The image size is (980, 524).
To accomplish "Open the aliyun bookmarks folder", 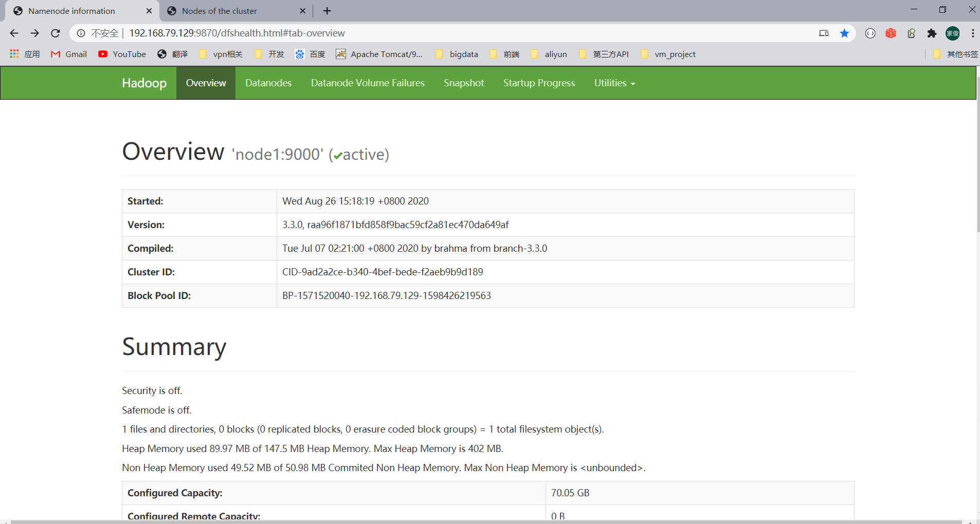I will point(549,54).
